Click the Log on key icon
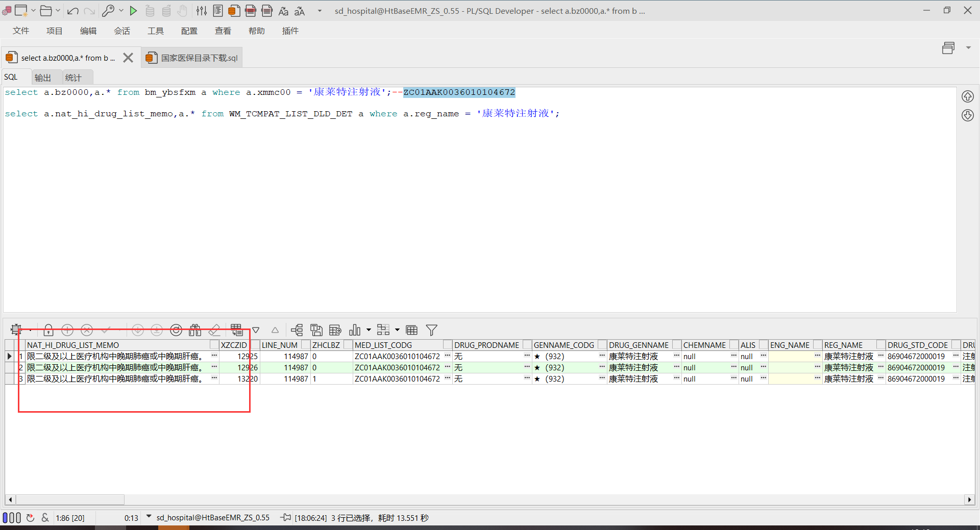The width and height of the screenshot is (980, 530). click(108, 11)
